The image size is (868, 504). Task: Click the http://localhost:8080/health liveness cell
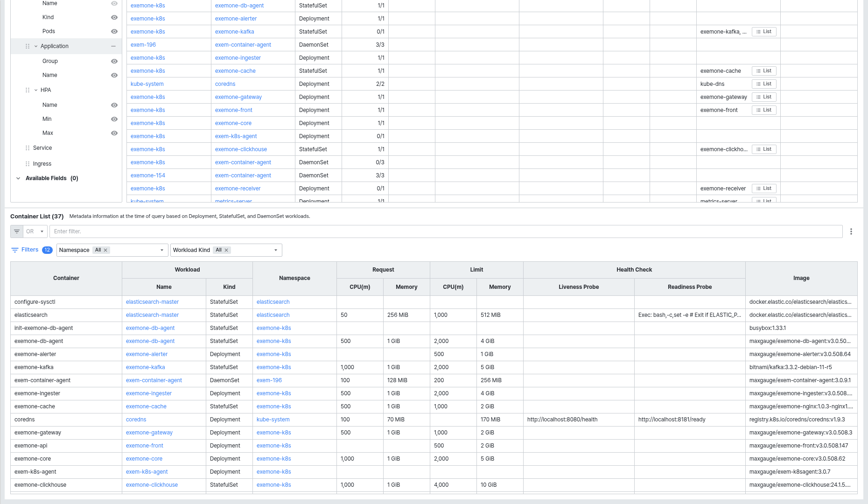tap(579, 420)
